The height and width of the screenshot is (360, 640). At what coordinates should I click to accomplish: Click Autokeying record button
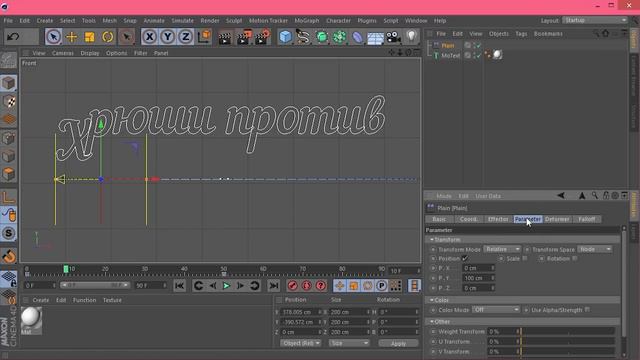click(x=307, y=286)
